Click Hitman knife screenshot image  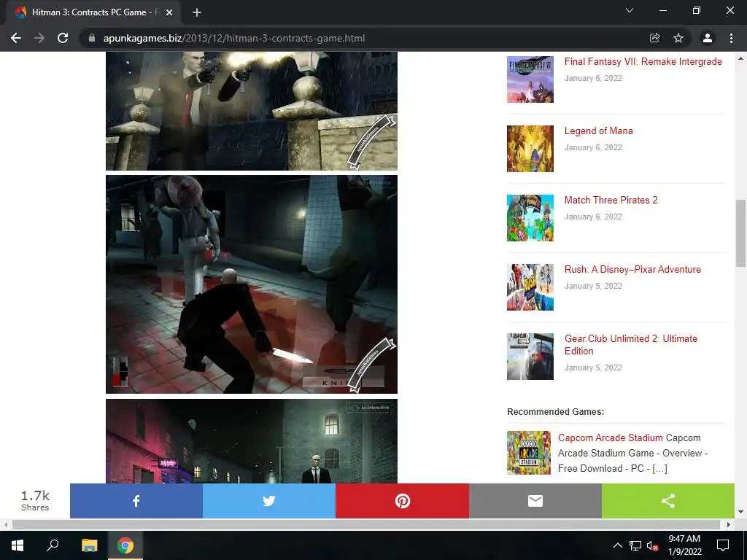click(x=252, y=284)
